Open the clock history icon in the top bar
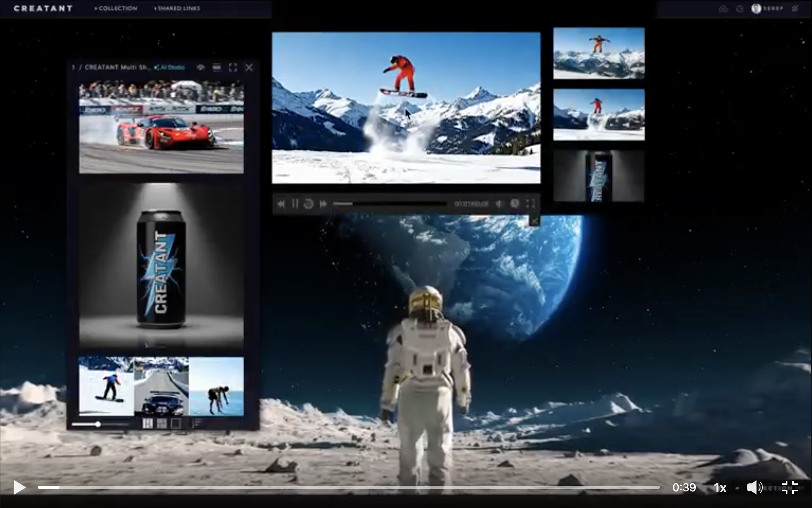Screen dimensions: 812x508 tap(739, 9)
